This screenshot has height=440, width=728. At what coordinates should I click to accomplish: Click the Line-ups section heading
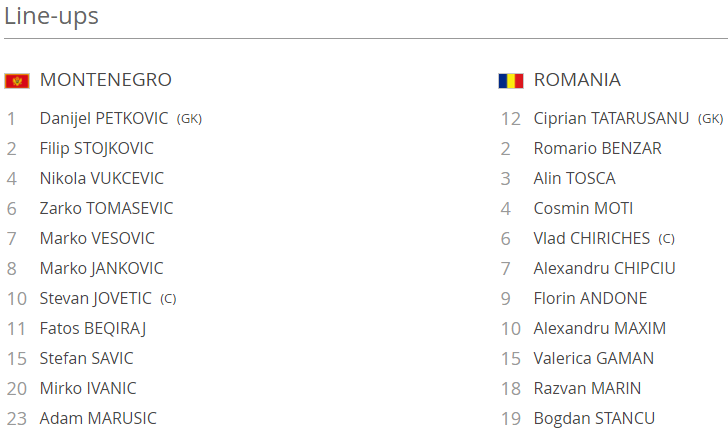pyautogui.click(x=51, y=16)
